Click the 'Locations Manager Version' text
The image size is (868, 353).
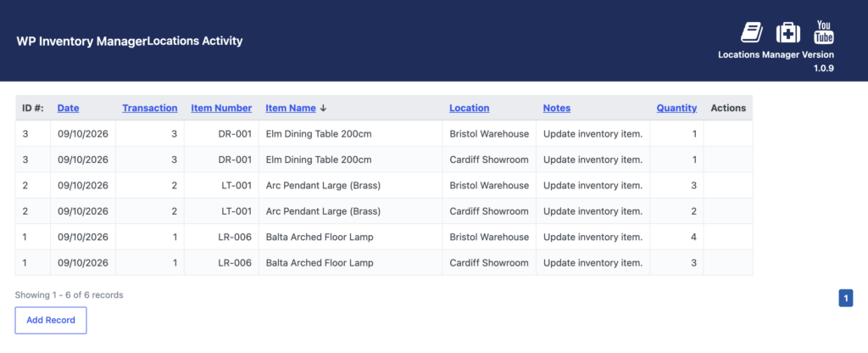point(776,55)
